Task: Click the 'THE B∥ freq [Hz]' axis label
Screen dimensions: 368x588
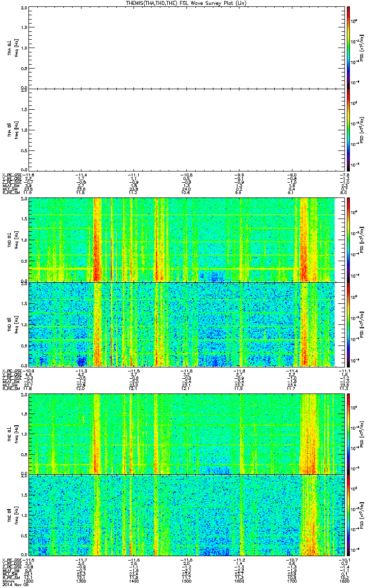Action: tap(12, 516)
